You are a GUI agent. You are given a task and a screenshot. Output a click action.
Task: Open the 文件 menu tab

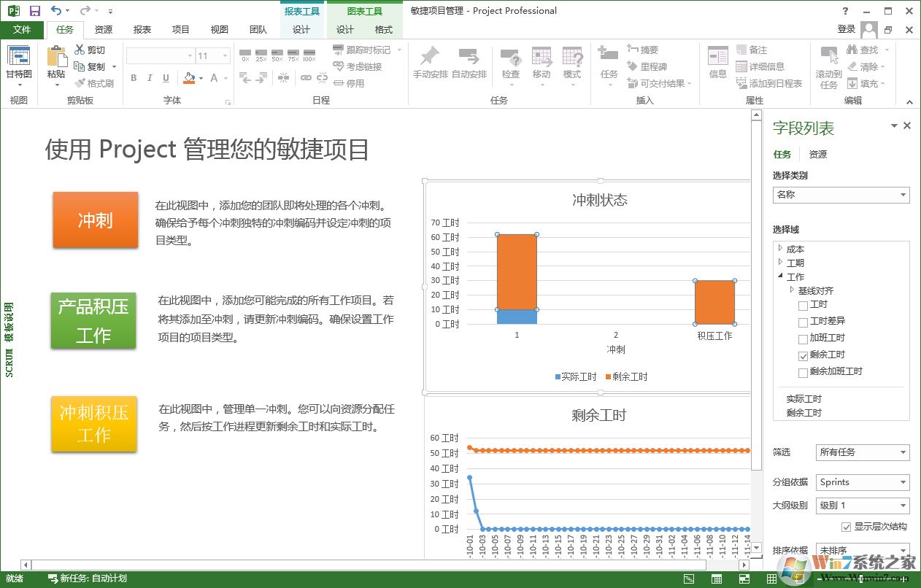click(x=22, y=30)
